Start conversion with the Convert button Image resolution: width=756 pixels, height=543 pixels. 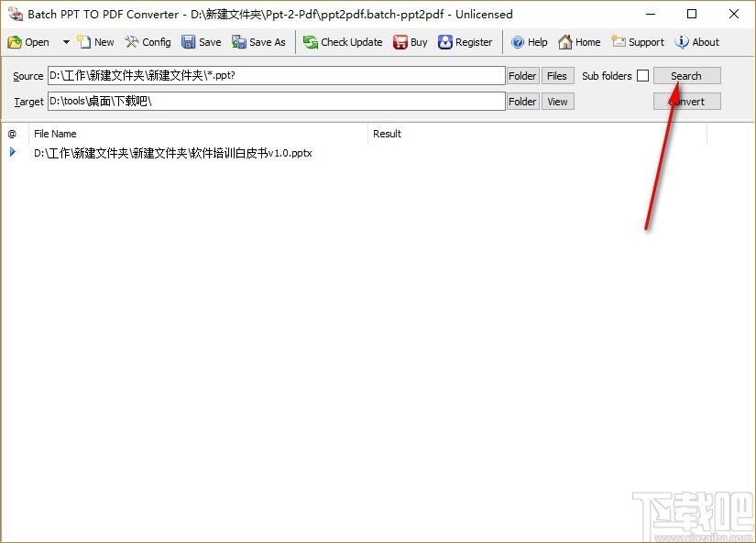click(686, 102)
